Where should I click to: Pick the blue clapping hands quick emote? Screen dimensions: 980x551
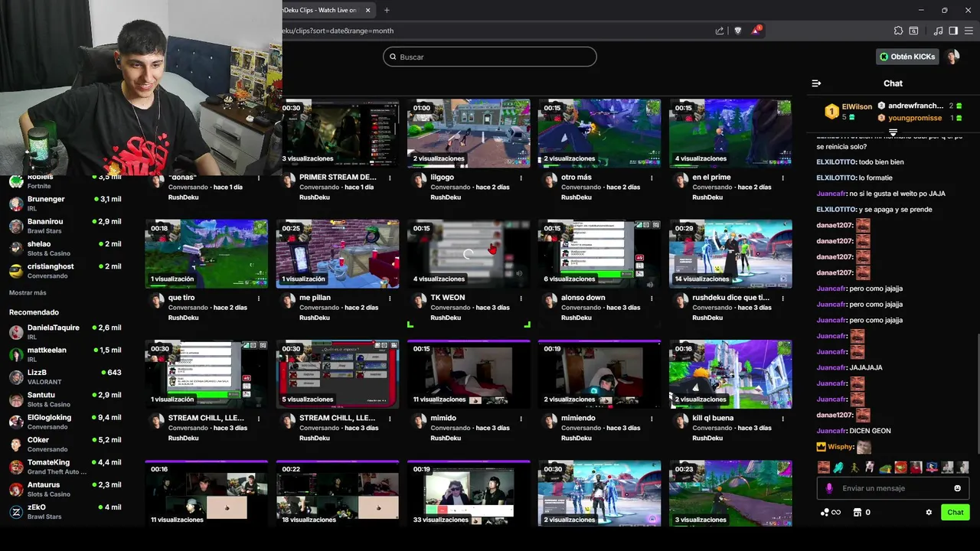coord(838,467)
